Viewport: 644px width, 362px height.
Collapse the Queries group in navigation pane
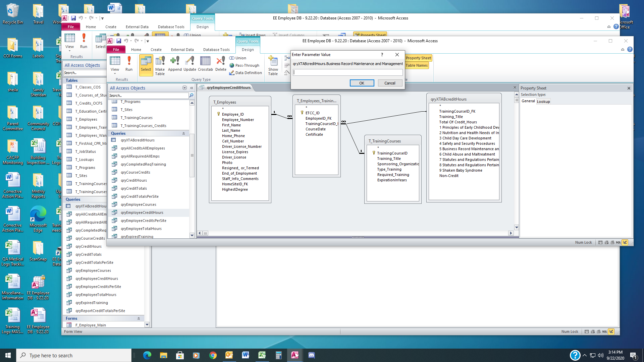183,133
